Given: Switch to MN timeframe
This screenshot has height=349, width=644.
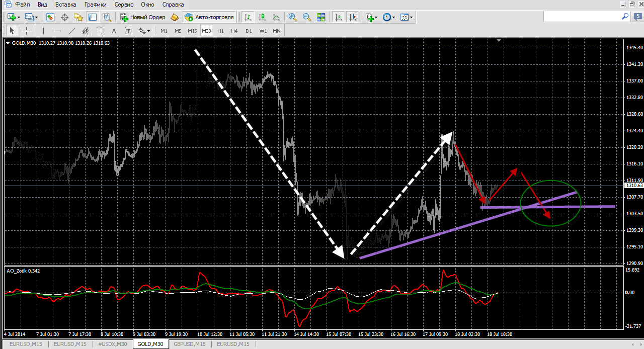Looking at the screenshot, I should click(277, 31).
